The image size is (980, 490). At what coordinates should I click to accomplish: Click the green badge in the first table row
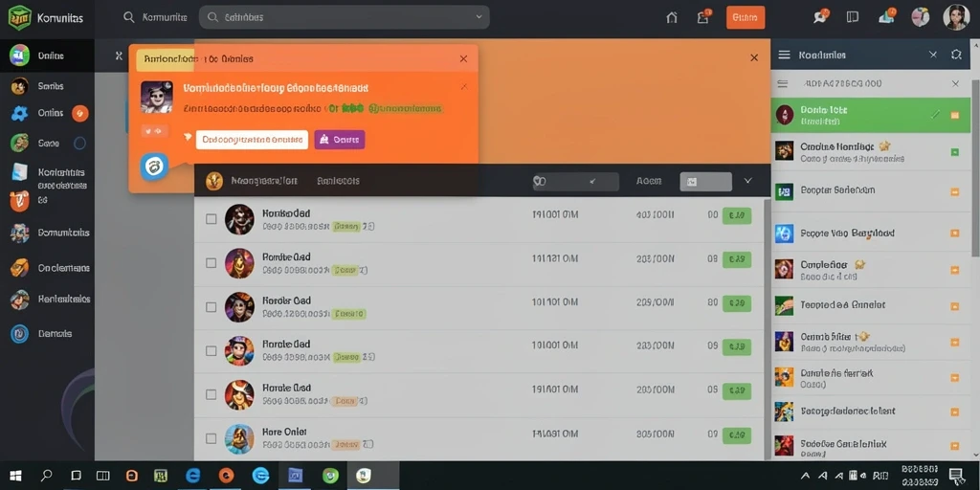(737, 215)
